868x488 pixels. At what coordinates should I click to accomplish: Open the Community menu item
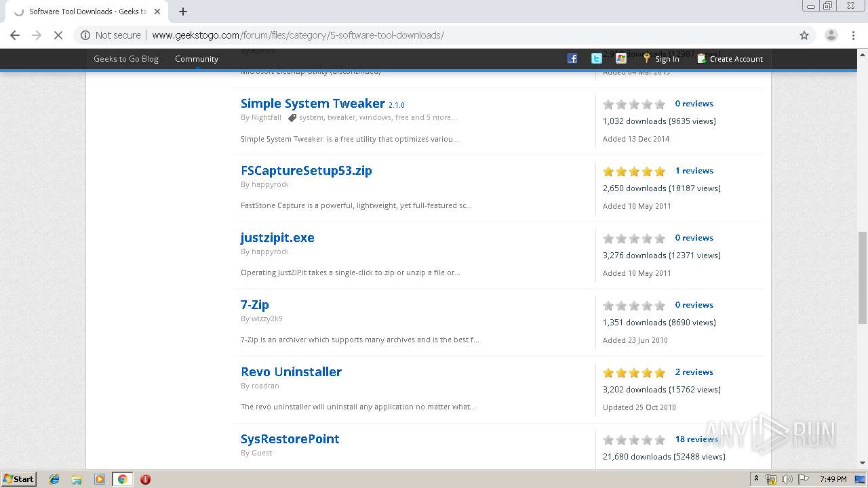pos(197,59)
